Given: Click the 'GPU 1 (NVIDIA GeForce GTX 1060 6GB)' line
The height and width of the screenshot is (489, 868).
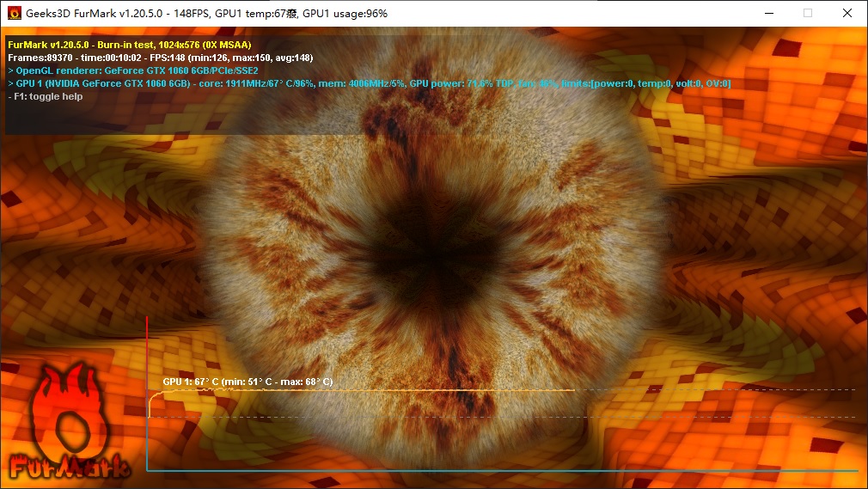Looking at the screenshot, I should pos(370,83).
